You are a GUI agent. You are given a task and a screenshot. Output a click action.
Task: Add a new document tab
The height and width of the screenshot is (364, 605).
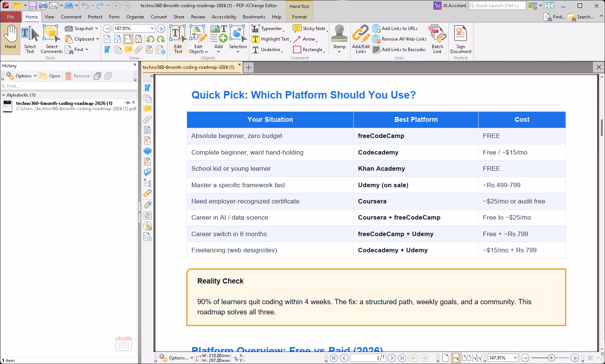248,67
